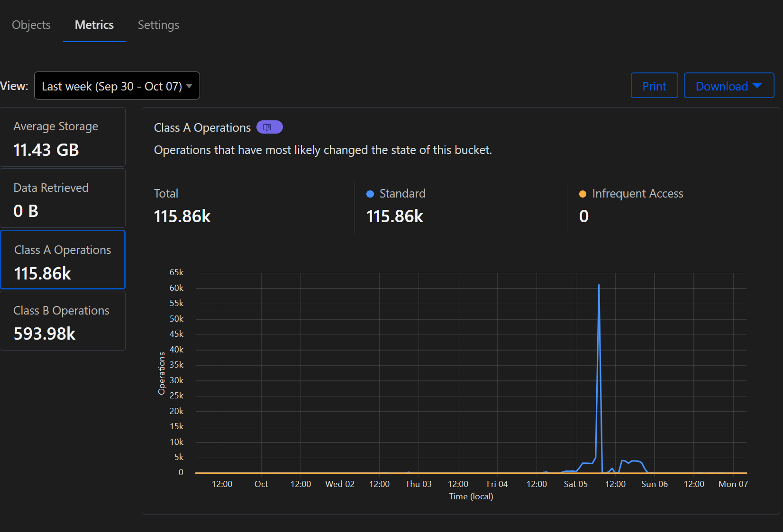Screen dimensions: 783x532
Task: Switch to the Objects tab
Action: pyautogui.click(x=31, y=25)
